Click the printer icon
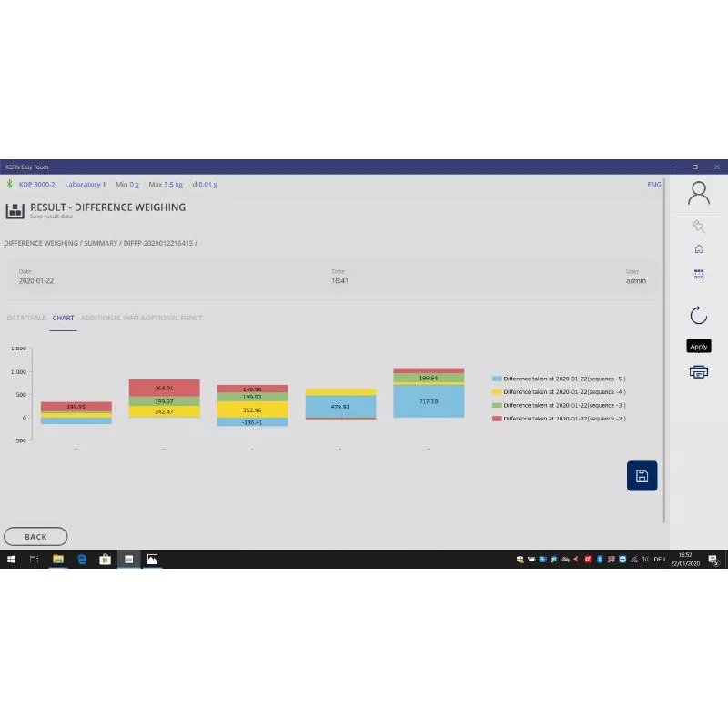The height and width of the screenshot is (728, 728). (698, 372)
